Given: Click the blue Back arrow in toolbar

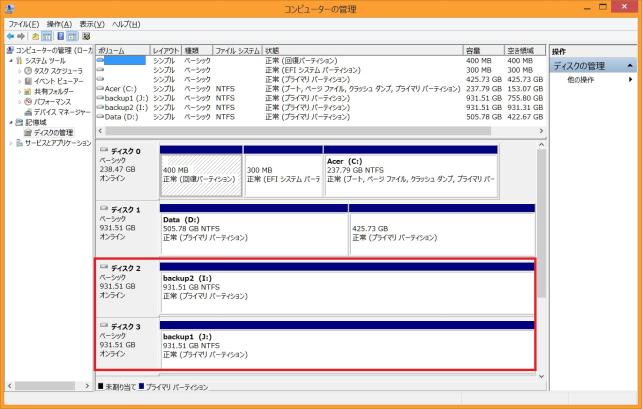Looking at the screenshot, I should 10,36.
